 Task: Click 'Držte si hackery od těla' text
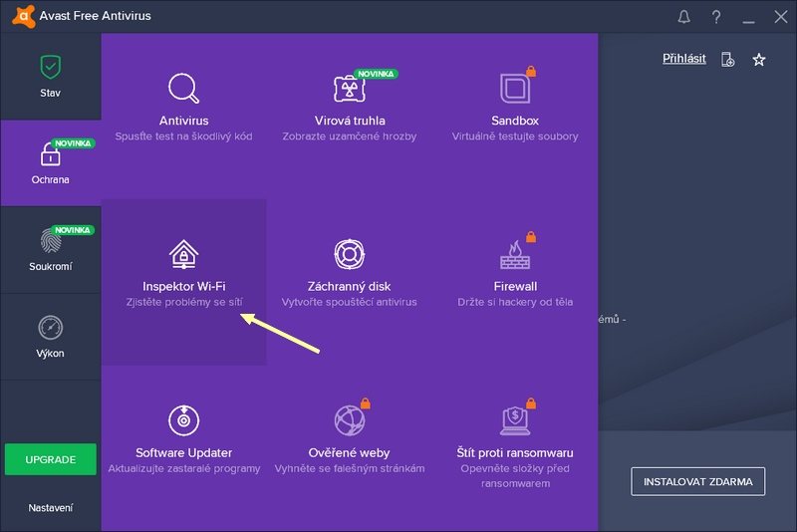pyautogui.click(x=515, y=302)
